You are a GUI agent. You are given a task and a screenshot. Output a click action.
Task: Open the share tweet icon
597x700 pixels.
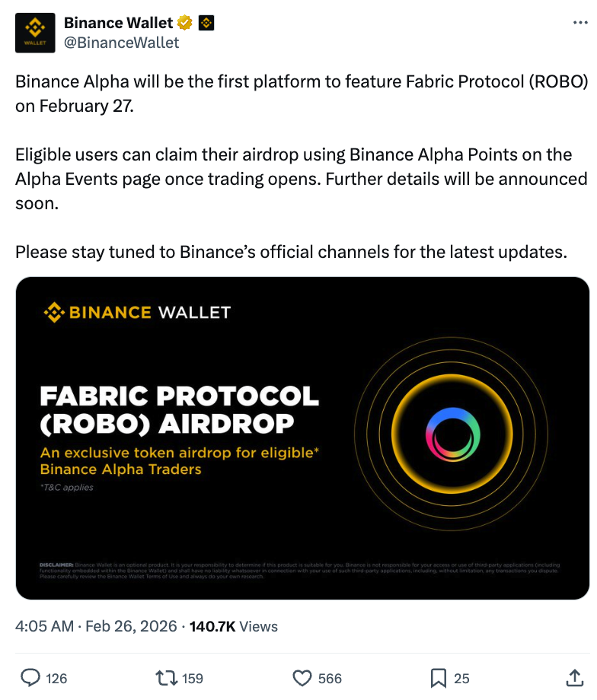tap(574, 677)
